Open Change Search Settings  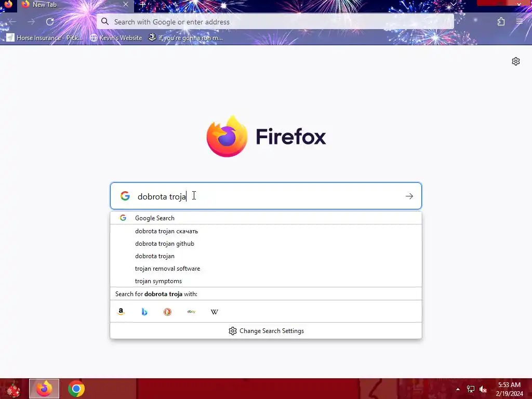[x=266, y=331]
